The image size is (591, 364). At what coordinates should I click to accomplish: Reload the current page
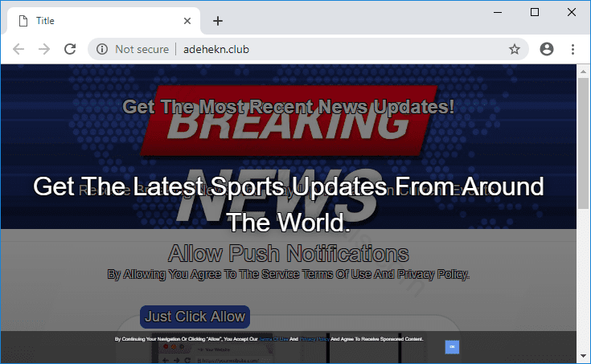tap(70, 49)
